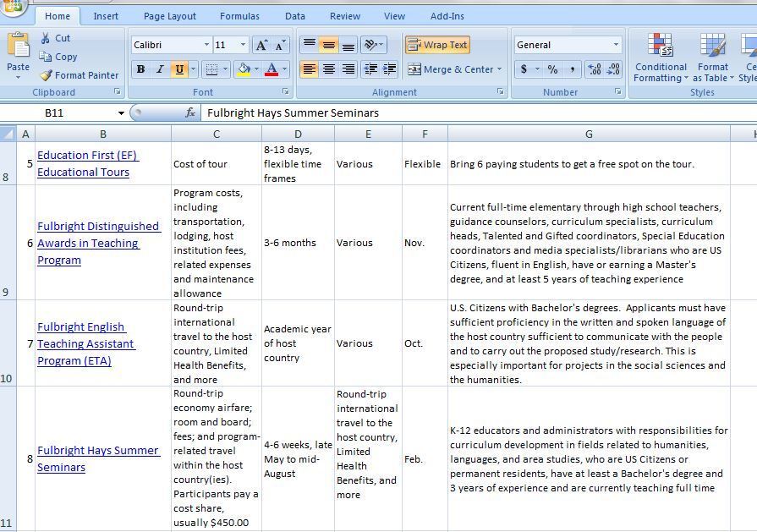
Task: Click the fx Insert Function icon
Action: tap(189, 113)
